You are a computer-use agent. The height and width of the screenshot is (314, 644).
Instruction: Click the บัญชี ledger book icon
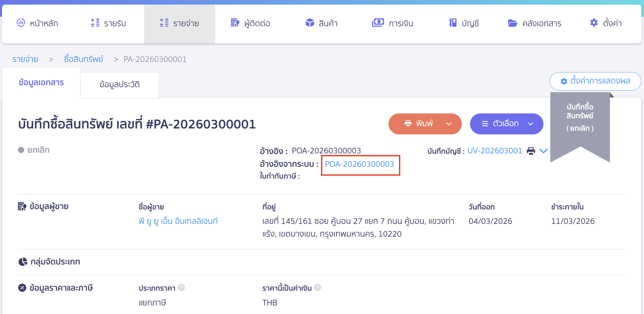[453, 23]
